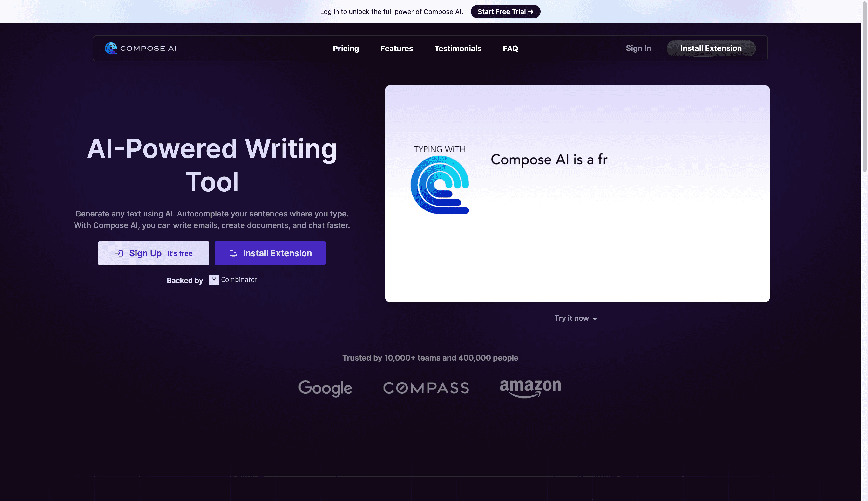Image resolution: width=868 pixels, height=501 pixels.
Task: Click the Google logo icon
Action: pos(325,388)
